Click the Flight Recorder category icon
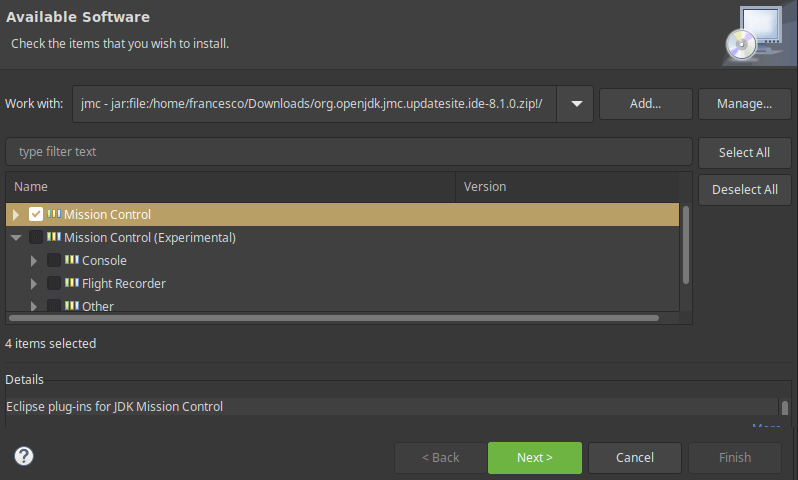Image resolution: width=798 pixels, height=480 pixels. (x=72, y=283)
